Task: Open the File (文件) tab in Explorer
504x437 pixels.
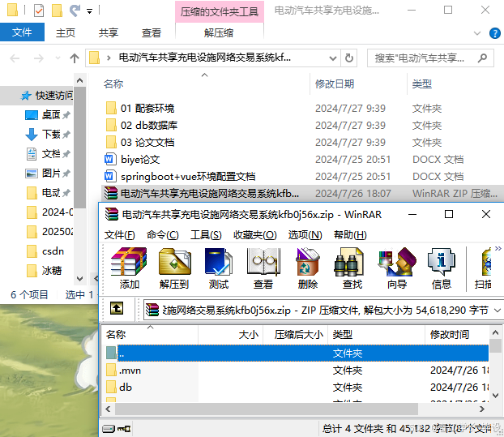Action: [22, 32]
